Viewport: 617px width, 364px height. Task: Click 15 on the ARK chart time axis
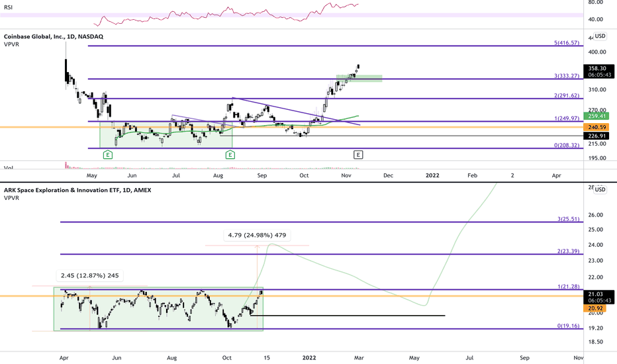point(267,357)
